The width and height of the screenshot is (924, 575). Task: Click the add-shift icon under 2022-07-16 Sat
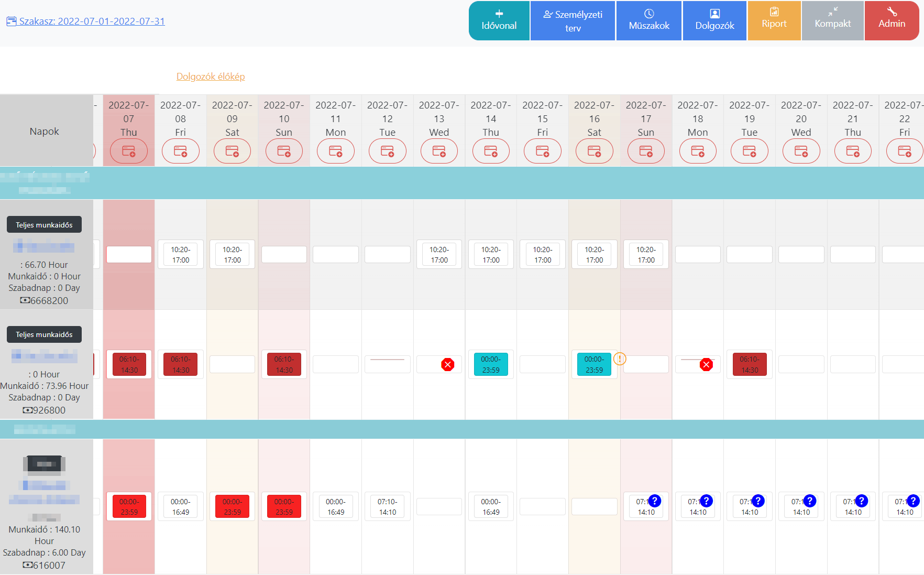point(594,151)
